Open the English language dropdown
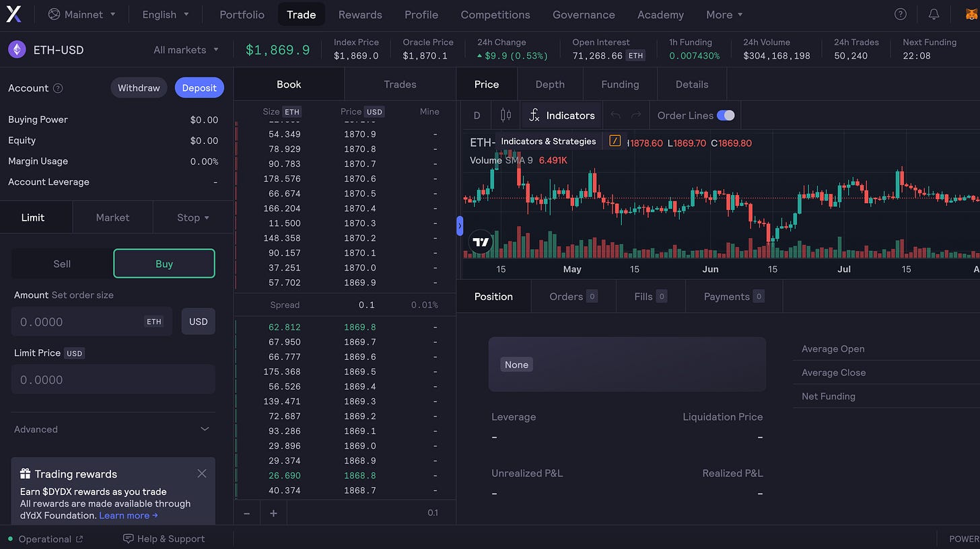 coord(166,14)
